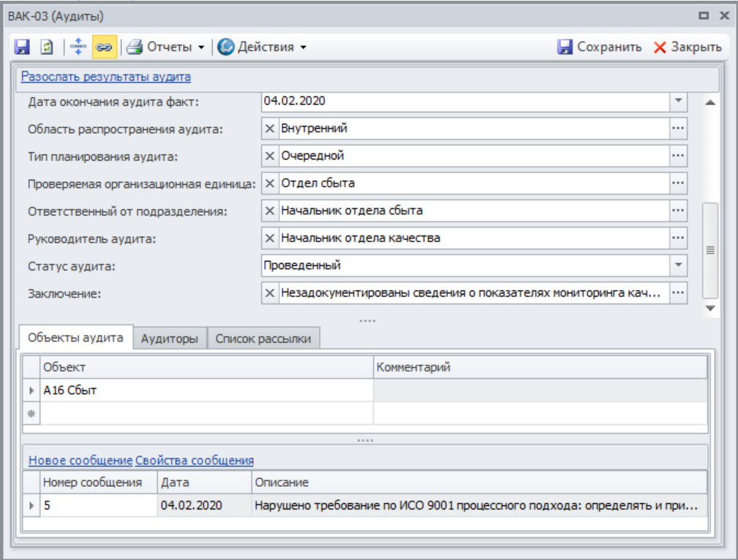Screen dimensions: 738x560
Task: Click the save disk icon in toolbar
Action: point(23,47)
